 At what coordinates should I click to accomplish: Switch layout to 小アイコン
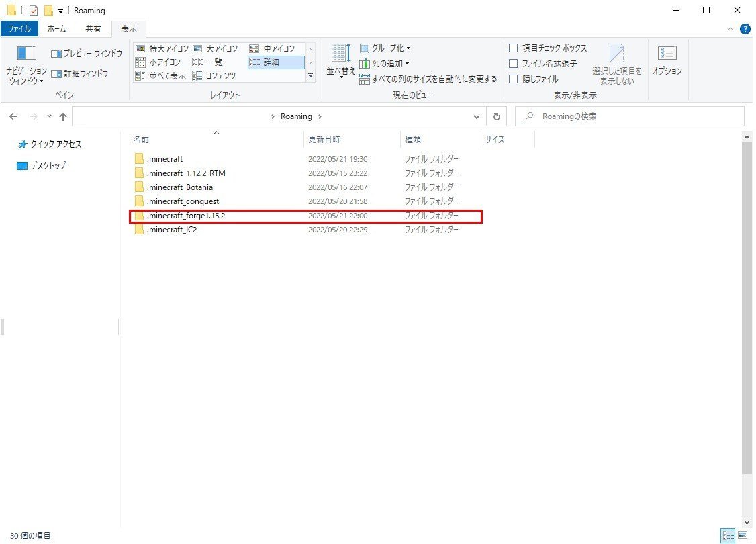coord(158,62)
